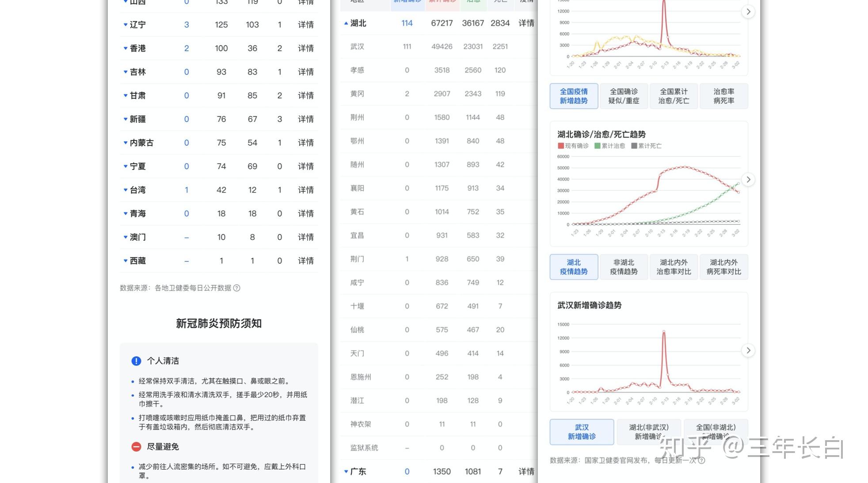Click the 鄂州 city row name
868x483 pixels.
(x=357, y=141)
